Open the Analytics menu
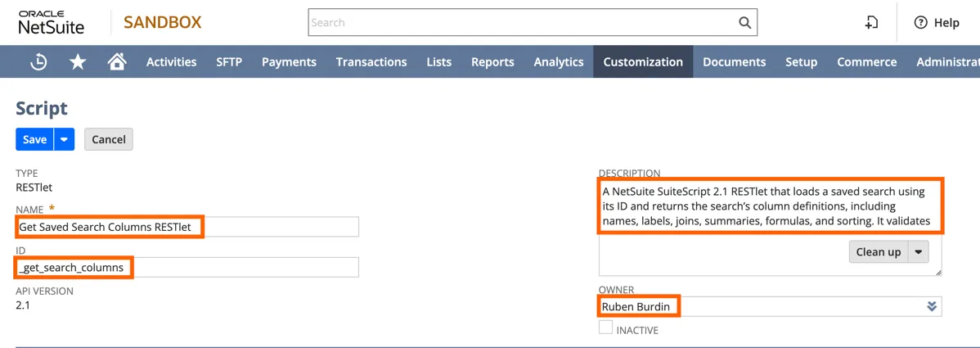980x348 pixels. [559, 62]
